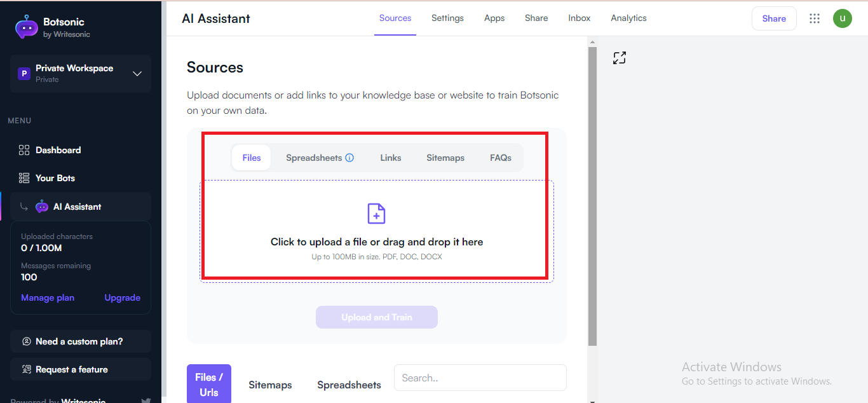
Task: Expand the Private Workspace dropdown
Action: point(137,74)
